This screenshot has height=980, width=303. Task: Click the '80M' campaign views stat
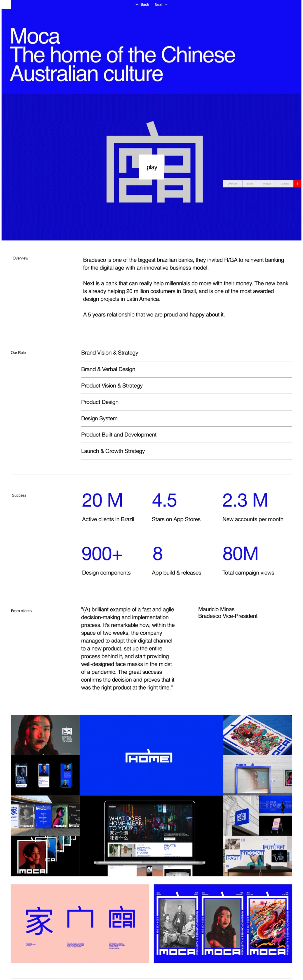click(x=240, y=553)
